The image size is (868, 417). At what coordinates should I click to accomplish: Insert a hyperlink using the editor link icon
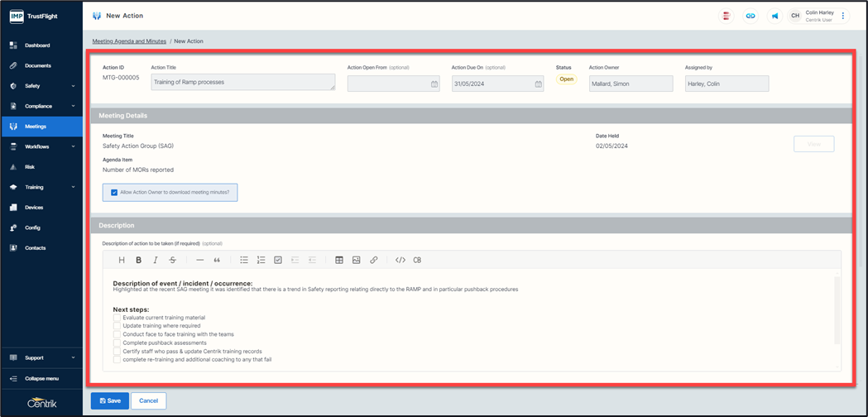(x=374, y=260)
